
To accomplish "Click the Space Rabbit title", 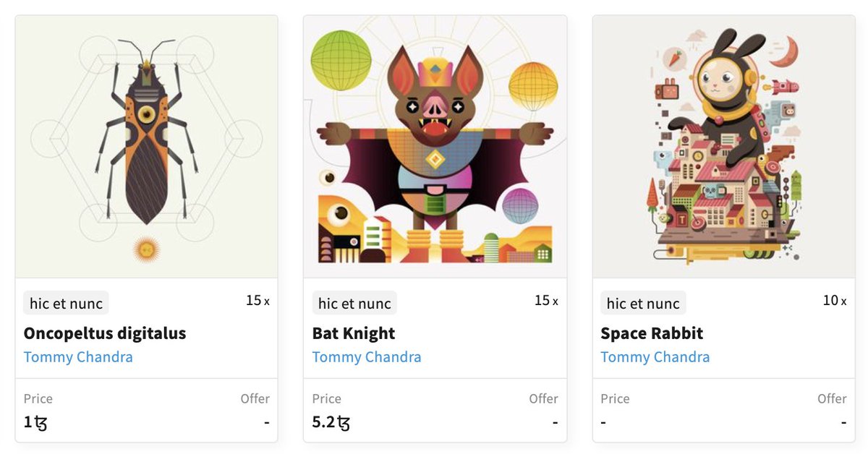I will pos(652,333).
